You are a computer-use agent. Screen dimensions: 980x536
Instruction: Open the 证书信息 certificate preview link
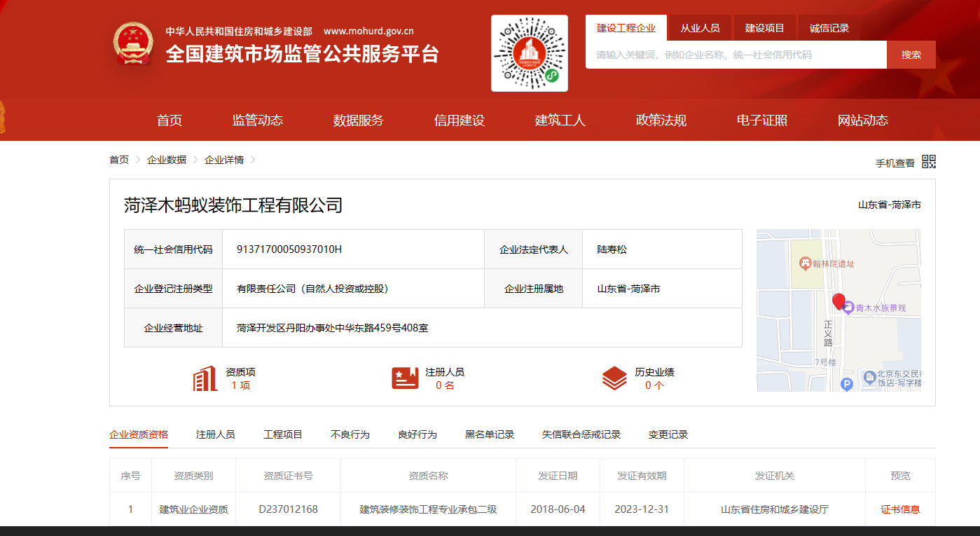click(x=900, y=509)
